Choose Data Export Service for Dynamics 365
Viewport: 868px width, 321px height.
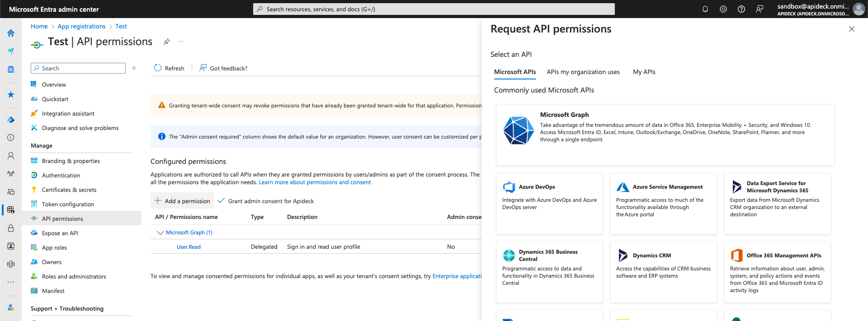(777, 204)
